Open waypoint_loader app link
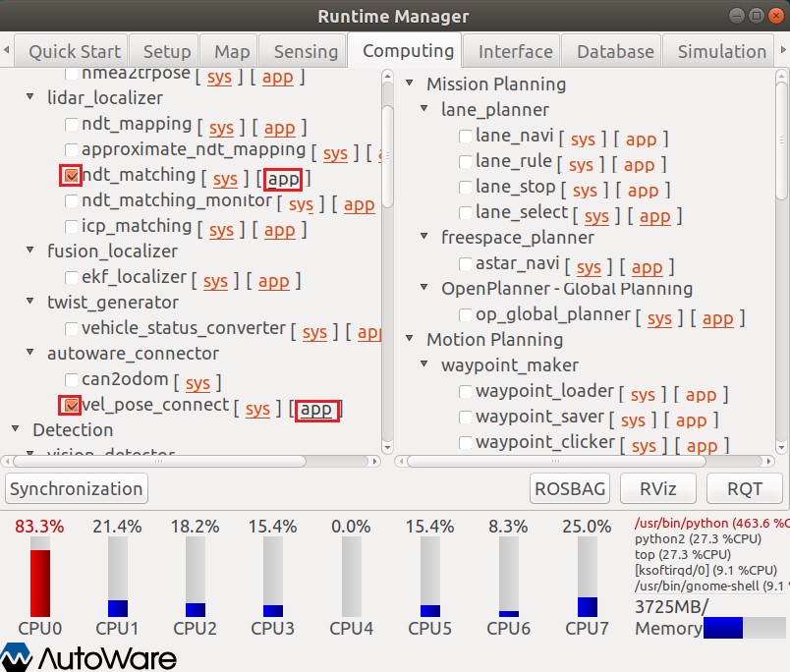 (x=701, y=396)
